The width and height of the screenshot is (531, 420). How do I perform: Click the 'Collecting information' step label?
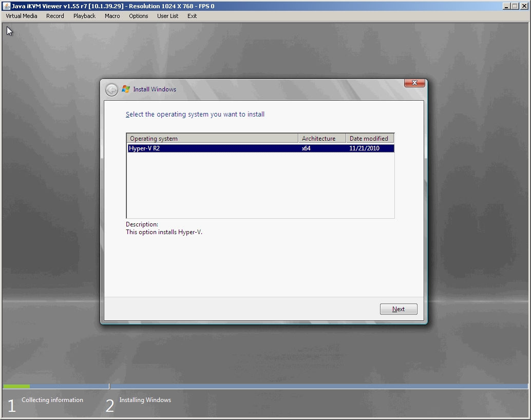pos(52,399)
